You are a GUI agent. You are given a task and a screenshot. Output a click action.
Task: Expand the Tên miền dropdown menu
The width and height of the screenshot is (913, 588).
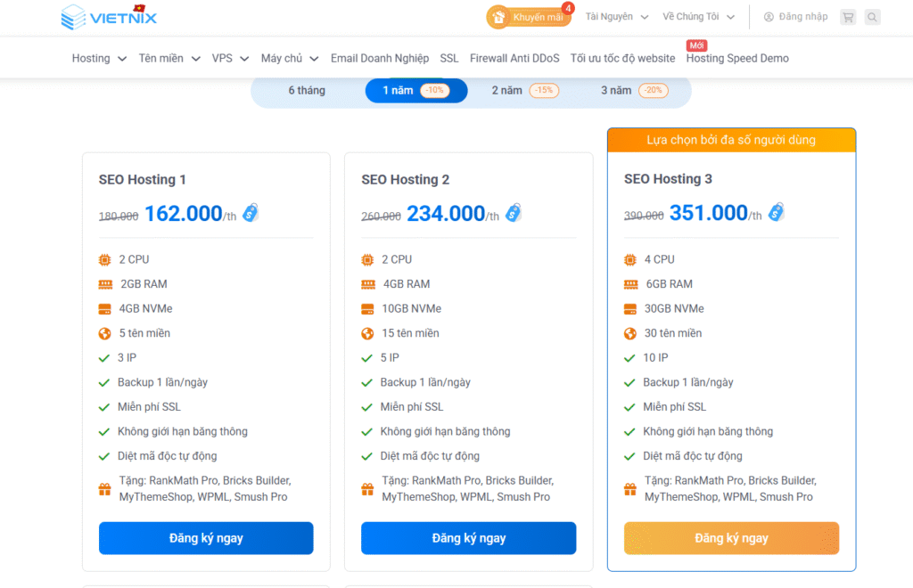tap(168, 59)
